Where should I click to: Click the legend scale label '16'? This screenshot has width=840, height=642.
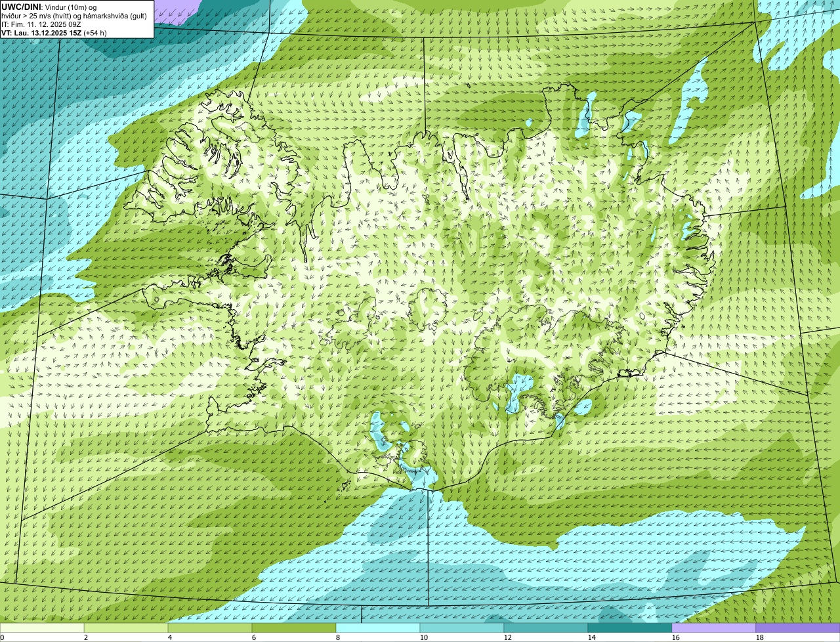click(x=676, y=637)
